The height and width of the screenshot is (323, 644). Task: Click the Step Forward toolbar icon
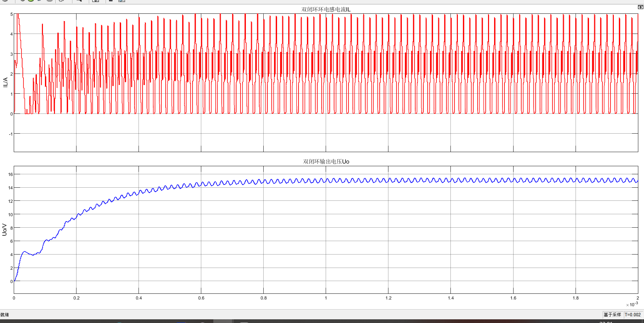click(40, 1)
